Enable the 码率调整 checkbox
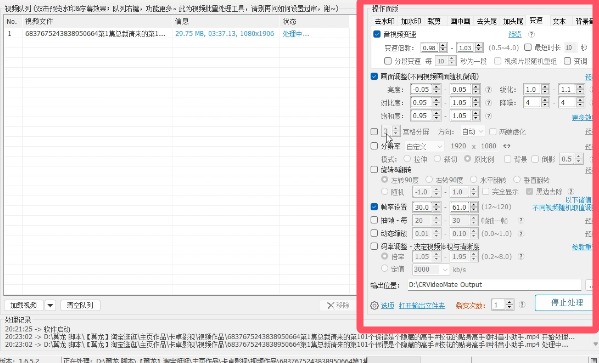The width and height of the screenshot is (599, 363). coord(374,246)
